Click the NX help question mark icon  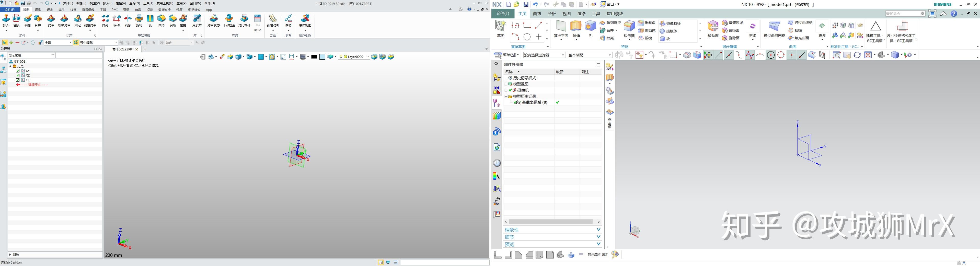[954, 14]
